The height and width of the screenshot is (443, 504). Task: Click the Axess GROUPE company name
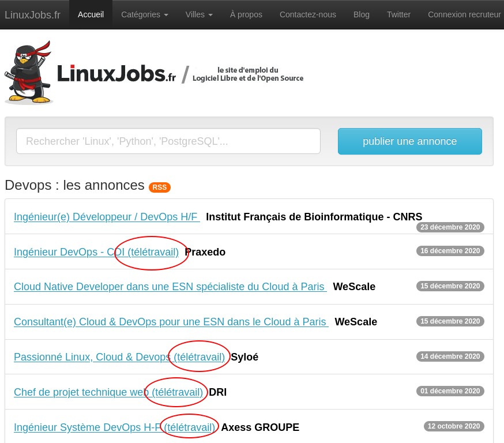tap(260, 427)
